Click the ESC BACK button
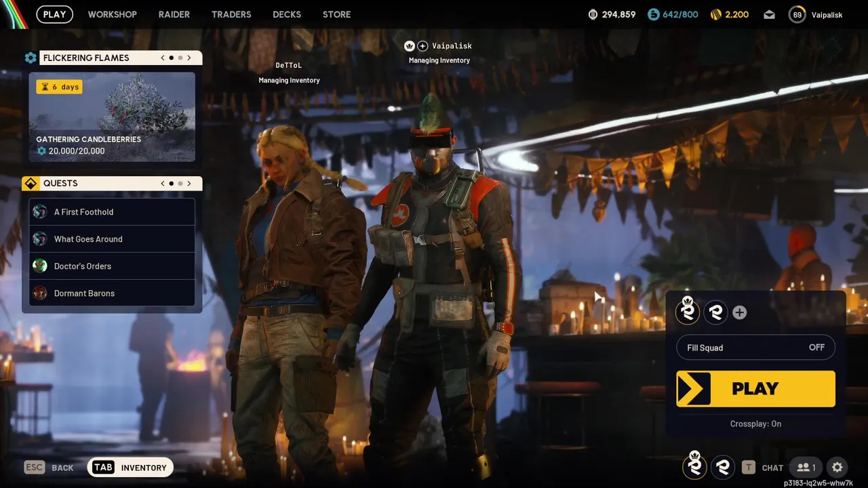This screenshot has height=488, width=868. tap(49, 467)
